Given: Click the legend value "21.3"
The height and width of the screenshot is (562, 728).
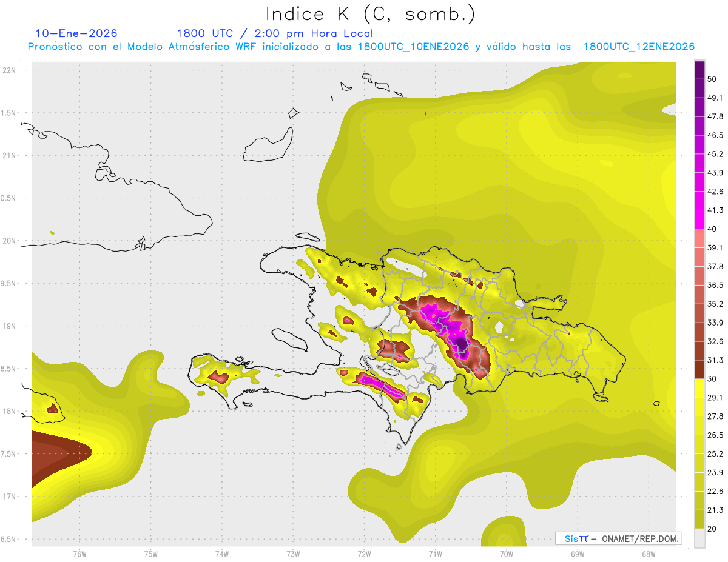Looking at the screenshot, I should 715,510.
